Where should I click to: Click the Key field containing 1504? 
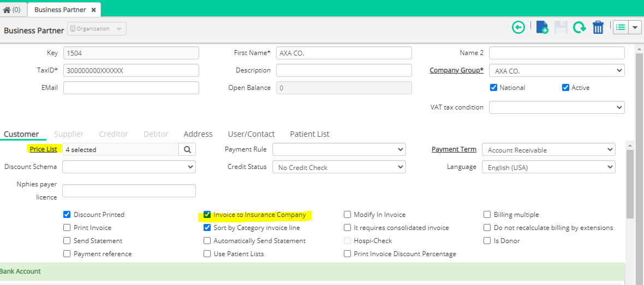pyautogui.click(x=131, y=53)
